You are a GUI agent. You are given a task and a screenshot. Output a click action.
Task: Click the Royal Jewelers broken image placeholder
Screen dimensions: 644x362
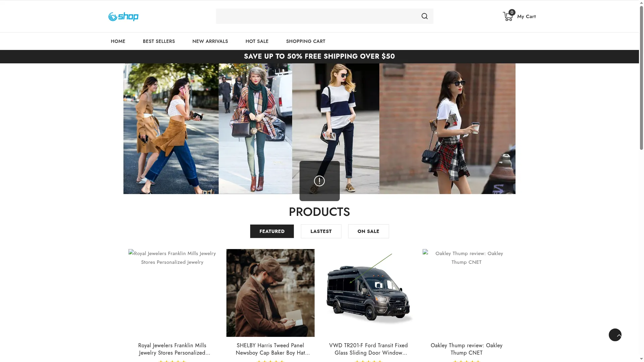[x=172, y=258]
